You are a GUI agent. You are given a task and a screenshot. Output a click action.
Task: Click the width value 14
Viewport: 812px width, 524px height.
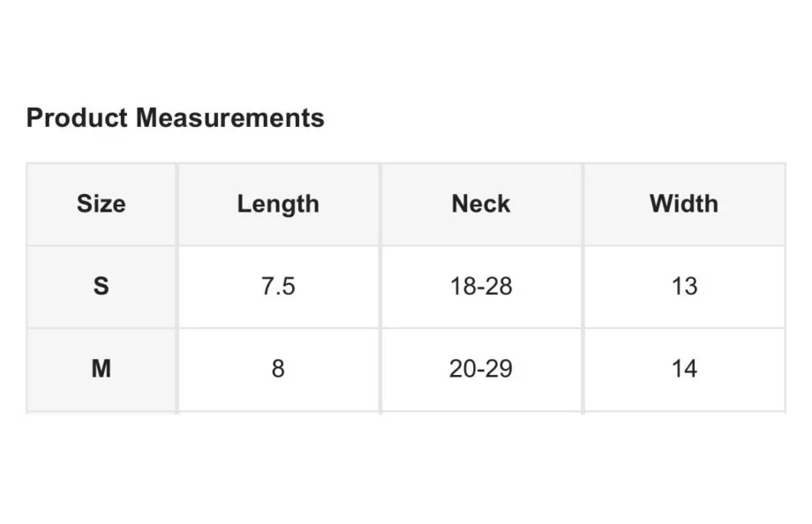[x=684, y=369]
